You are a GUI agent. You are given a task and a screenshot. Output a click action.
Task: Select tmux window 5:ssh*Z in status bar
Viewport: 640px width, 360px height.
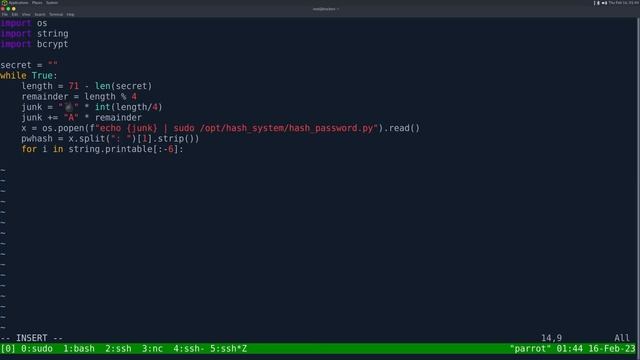[x=229, y=349]
